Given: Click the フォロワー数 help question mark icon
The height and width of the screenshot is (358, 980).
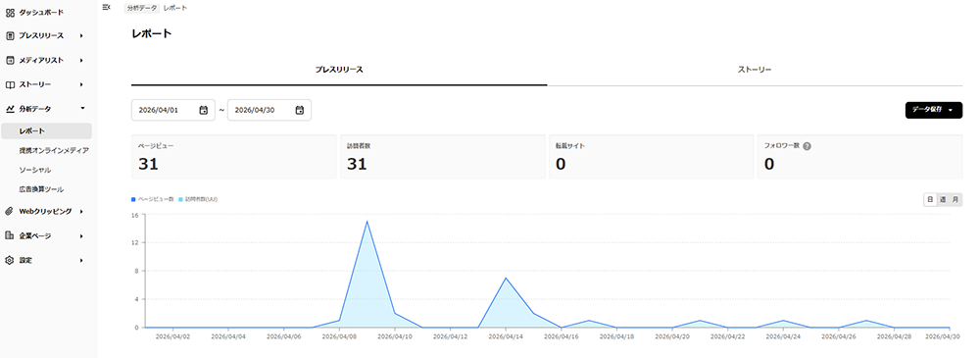Looking at the screenshot, I should [x=807, y=146].
